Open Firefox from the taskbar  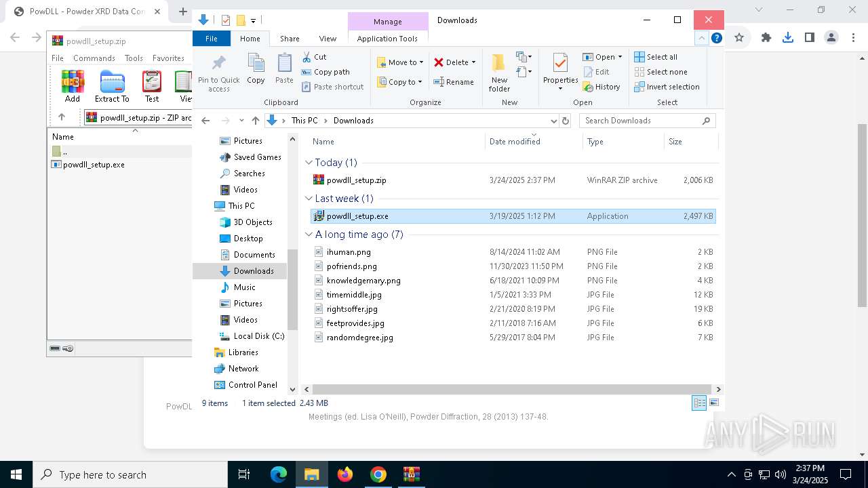tap(345, 474)
